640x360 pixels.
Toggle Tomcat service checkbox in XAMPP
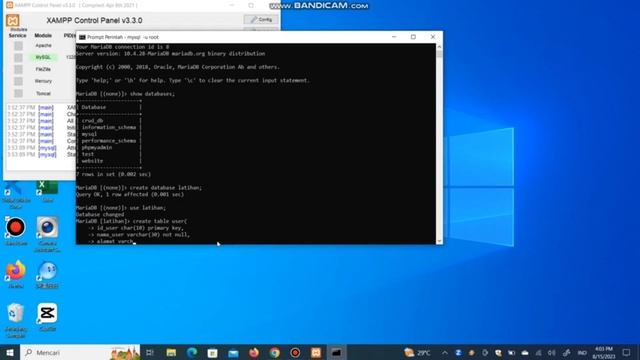click(x=18, y=93)
